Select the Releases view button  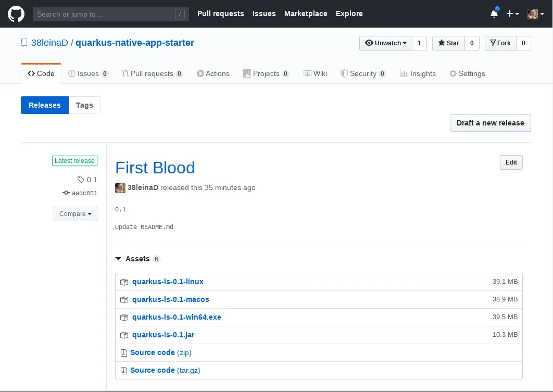[44, 105]
